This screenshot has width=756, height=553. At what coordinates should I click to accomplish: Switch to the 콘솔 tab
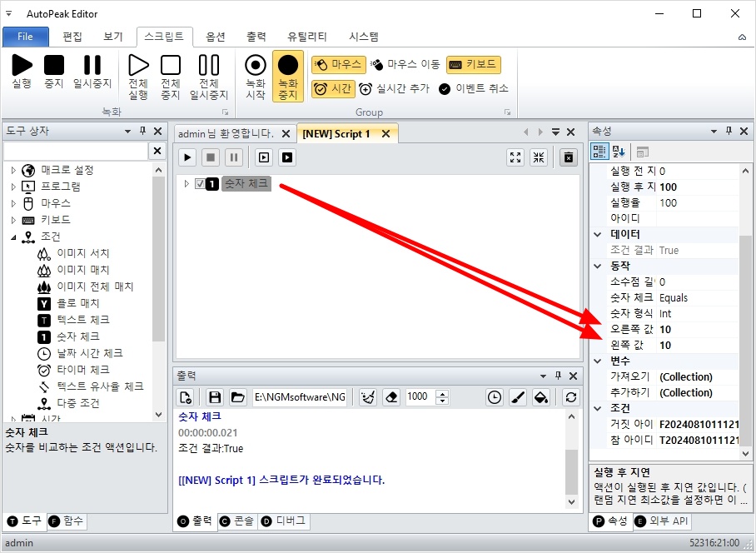pos(237,521)
